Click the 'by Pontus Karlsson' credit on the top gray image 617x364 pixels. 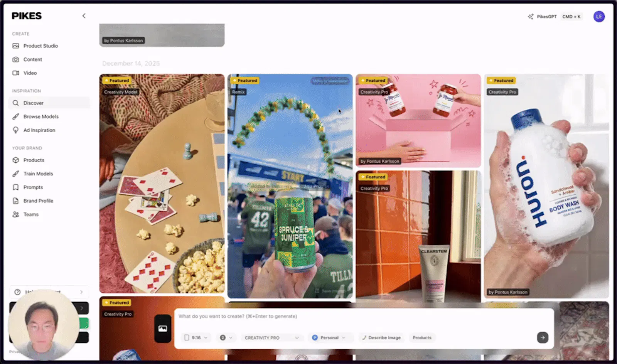[123, 40]
